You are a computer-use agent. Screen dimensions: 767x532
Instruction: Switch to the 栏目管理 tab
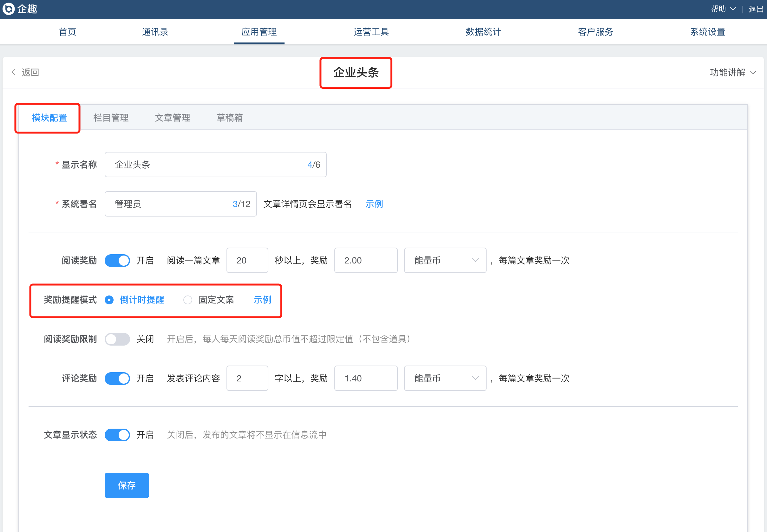111,118
